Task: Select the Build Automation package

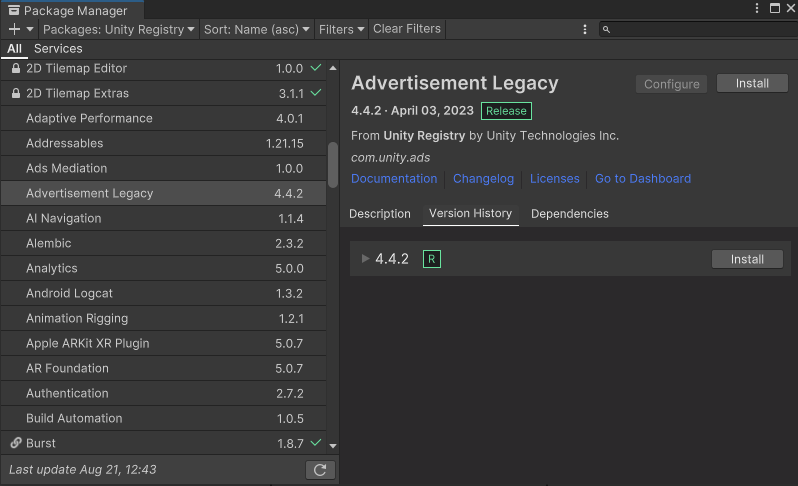Action: click(163, 418)
